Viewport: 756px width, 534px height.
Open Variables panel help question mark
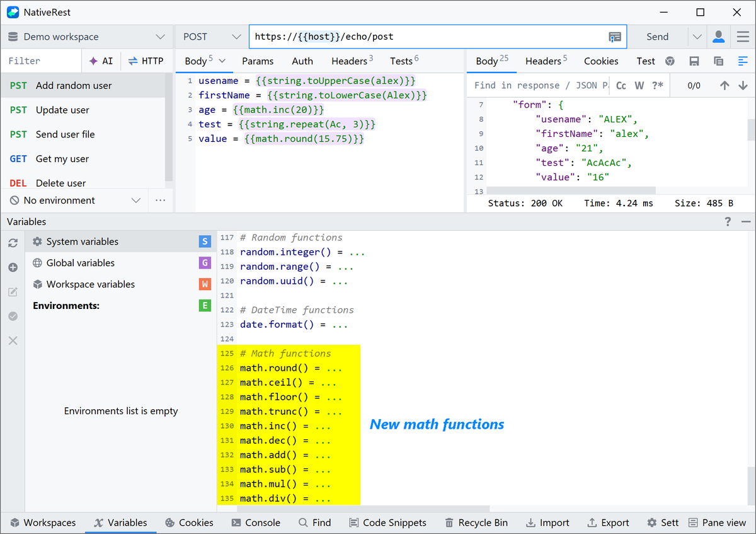tap(728, 222)
